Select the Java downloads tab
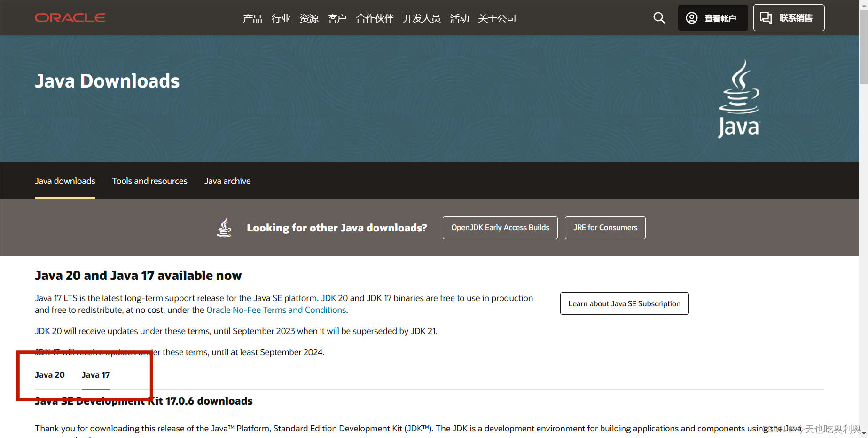 [65, 181]
